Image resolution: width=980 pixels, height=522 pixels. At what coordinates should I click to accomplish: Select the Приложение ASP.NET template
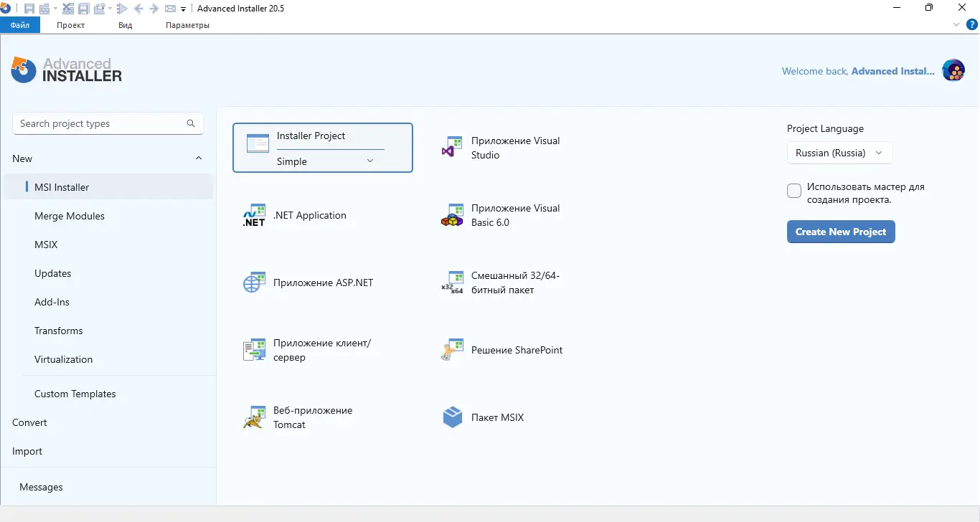tap(323, 282)
